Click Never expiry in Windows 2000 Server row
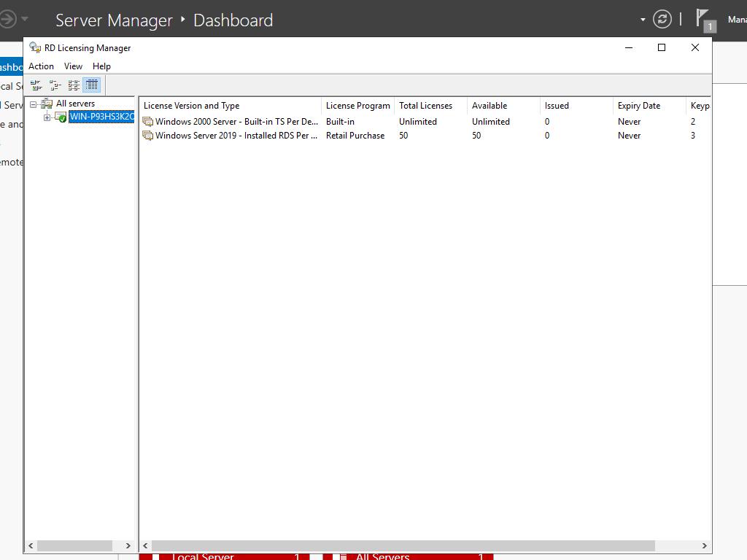Image resolution: width=747 pixels, height=560 pixels. click(x=629, y=122)
